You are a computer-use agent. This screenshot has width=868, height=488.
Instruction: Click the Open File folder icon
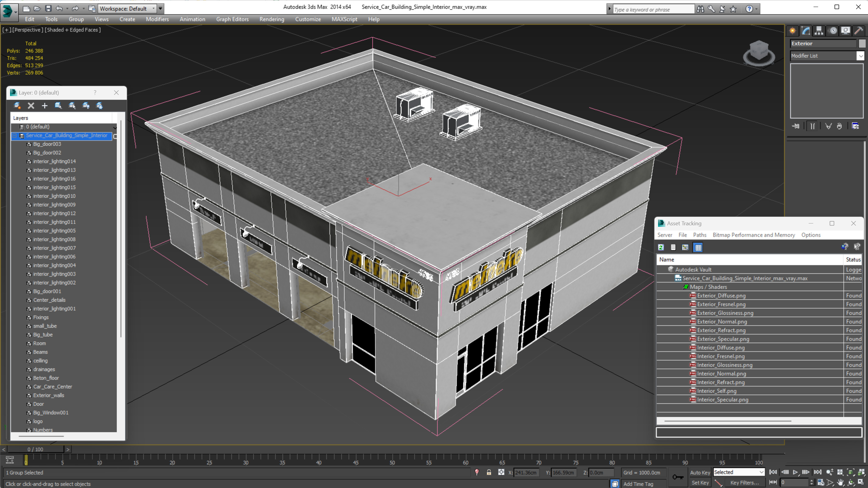37,9
